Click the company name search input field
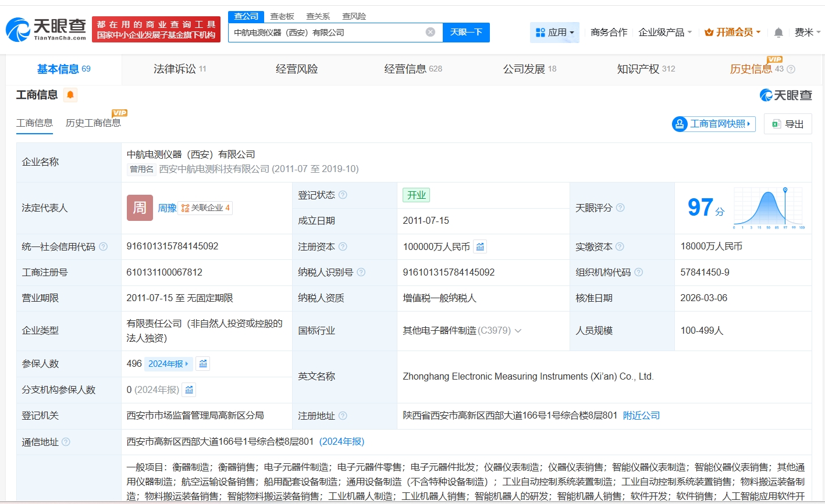Image resolution: width=825 pixels, height=504 pixels. pos(326,33)
